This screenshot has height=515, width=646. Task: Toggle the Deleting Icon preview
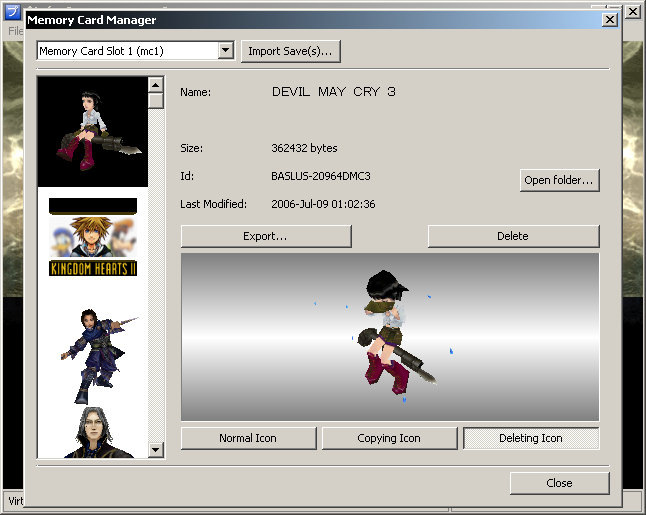pos(531,438)
